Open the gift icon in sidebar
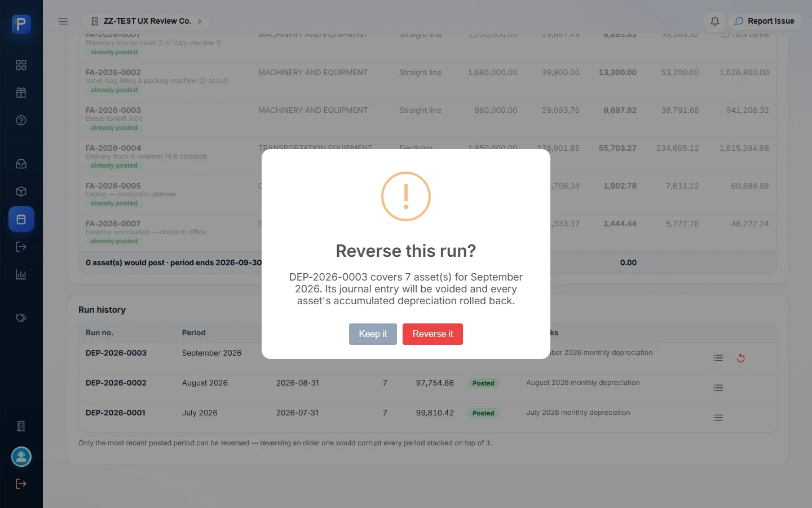This screenshot has width=812, height=508. tap(21, 93)
